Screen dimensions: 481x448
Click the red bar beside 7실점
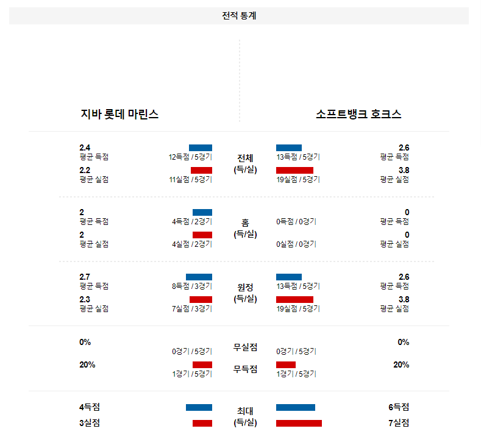pyautogui.click(x=299, y=423)
